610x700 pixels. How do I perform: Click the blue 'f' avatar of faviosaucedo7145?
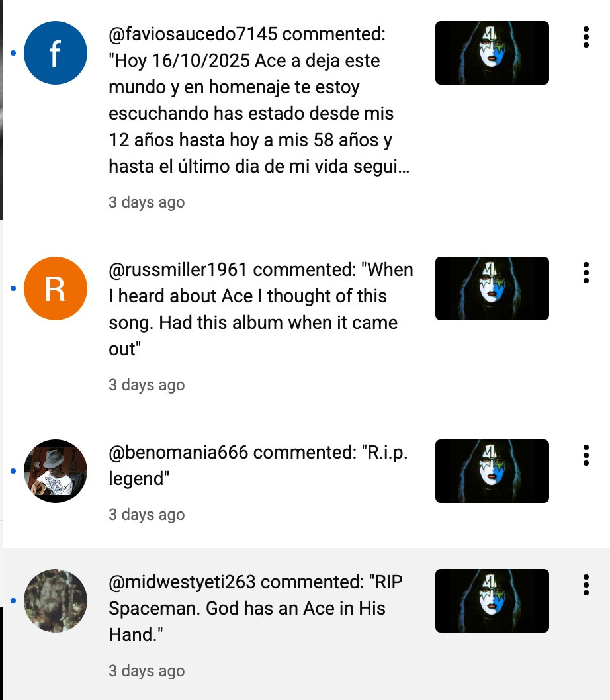click(x=56, y=53)
